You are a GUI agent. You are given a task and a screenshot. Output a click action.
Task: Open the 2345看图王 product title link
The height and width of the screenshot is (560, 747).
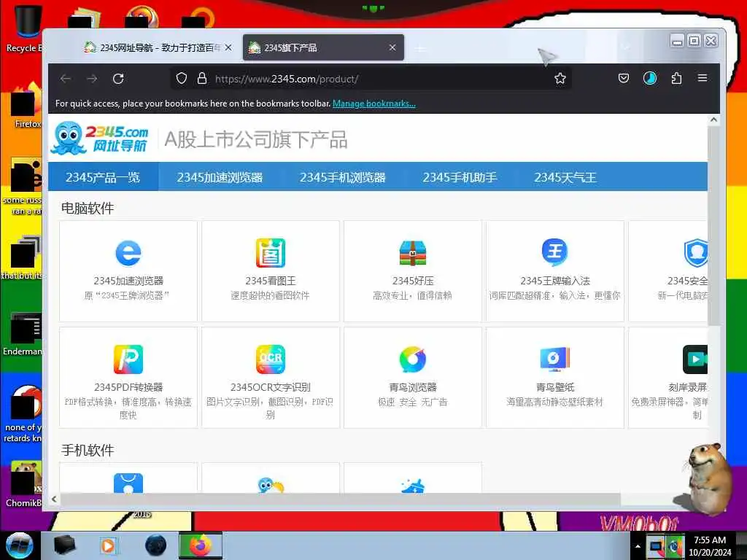pos(270,281)
